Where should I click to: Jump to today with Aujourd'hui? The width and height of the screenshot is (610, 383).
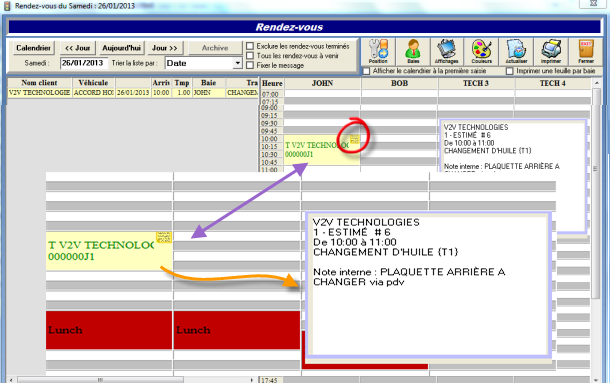tap(121, 48)
